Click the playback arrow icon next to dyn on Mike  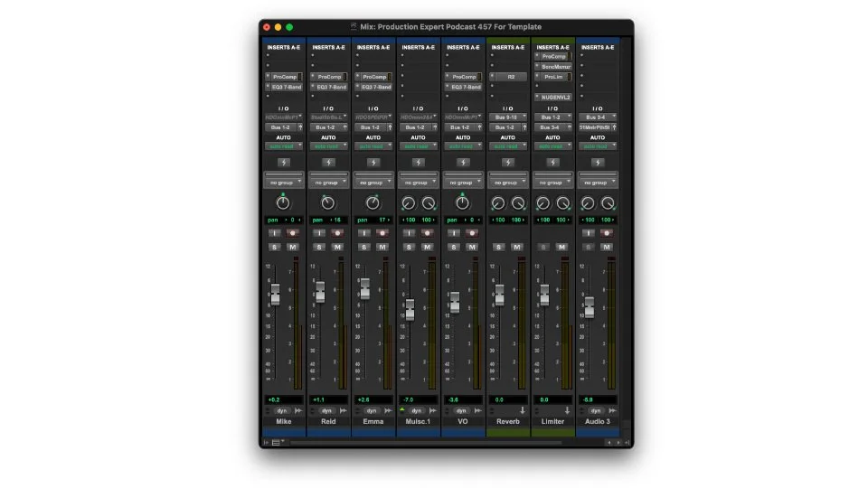click(298, 410)
